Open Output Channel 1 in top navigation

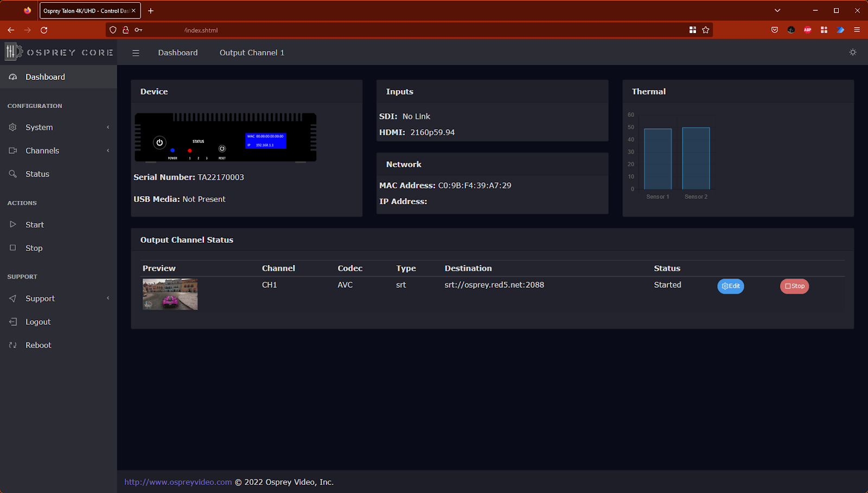click(252, 53)
